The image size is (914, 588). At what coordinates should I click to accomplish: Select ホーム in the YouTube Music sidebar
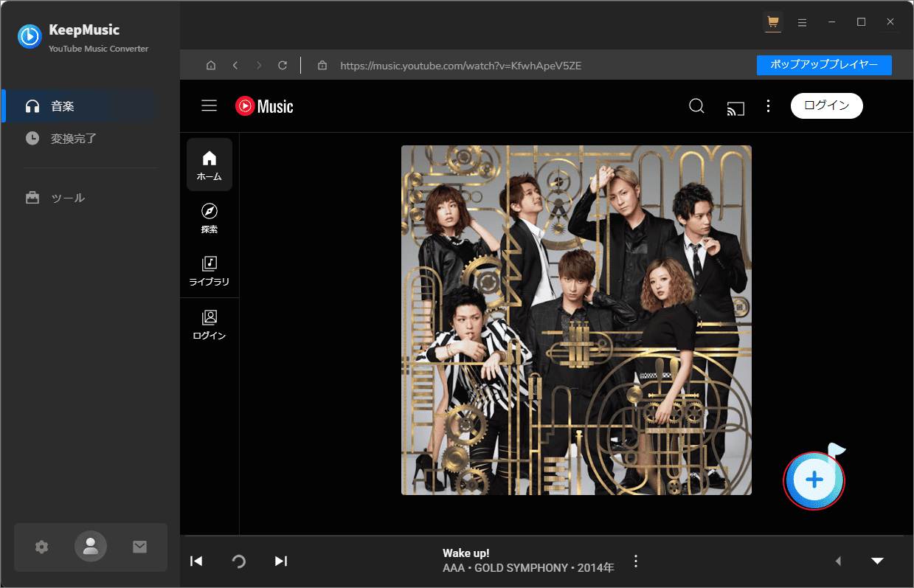coord(210,165)
